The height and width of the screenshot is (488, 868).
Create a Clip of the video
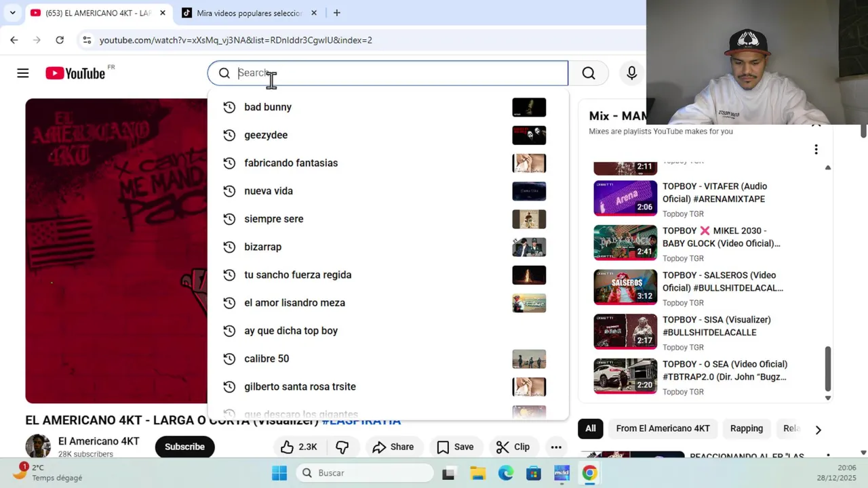[513, 447]
